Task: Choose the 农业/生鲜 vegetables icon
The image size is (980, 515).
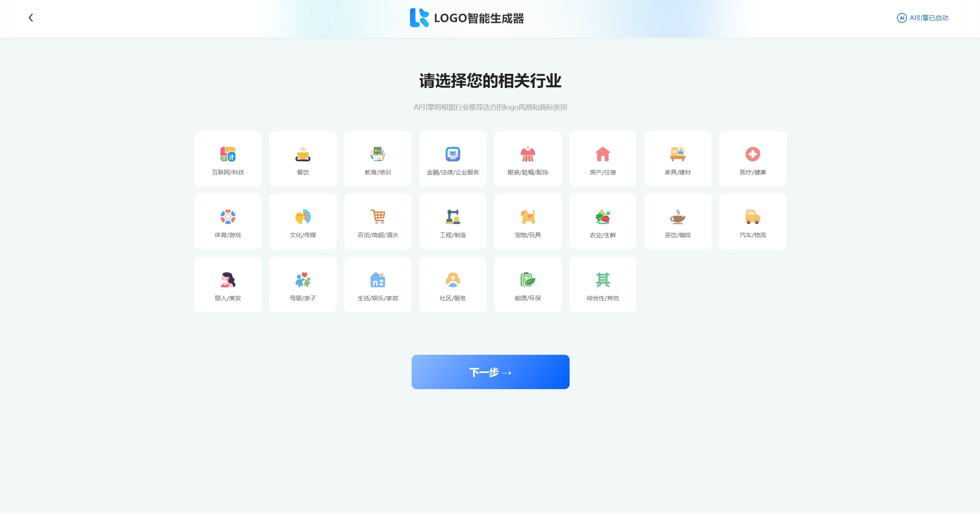Action: 603,217
